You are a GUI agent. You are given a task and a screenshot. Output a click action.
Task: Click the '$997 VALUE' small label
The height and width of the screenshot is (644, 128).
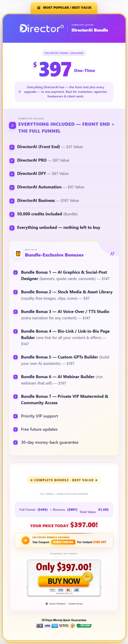31,250
